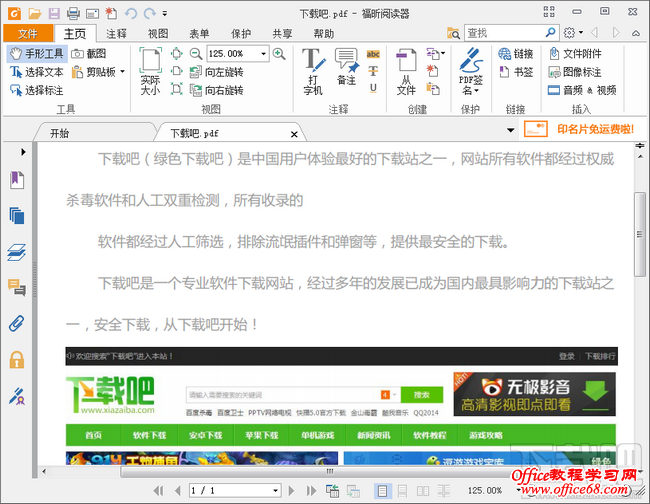
Task: Click the search magnifier in Find box
Action: click(551, 32)
